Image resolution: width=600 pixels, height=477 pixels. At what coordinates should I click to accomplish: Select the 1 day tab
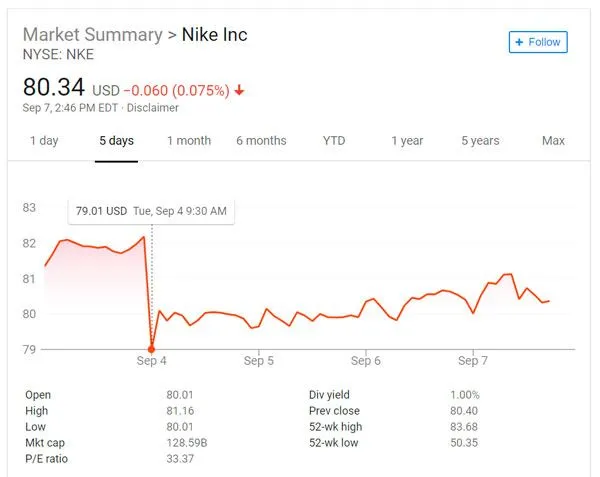click(x=44, y=141)
